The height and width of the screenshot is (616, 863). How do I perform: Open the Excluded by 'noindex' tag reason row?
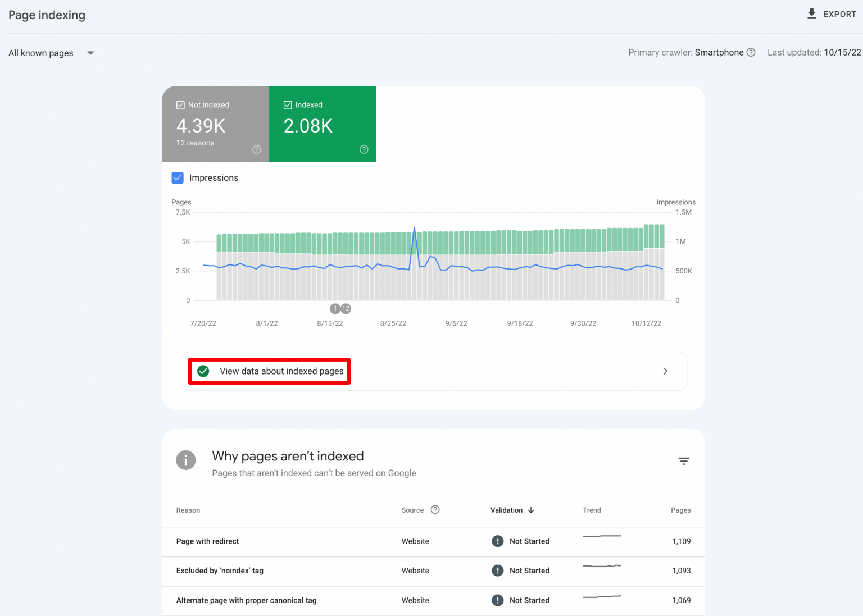(220, 571)
